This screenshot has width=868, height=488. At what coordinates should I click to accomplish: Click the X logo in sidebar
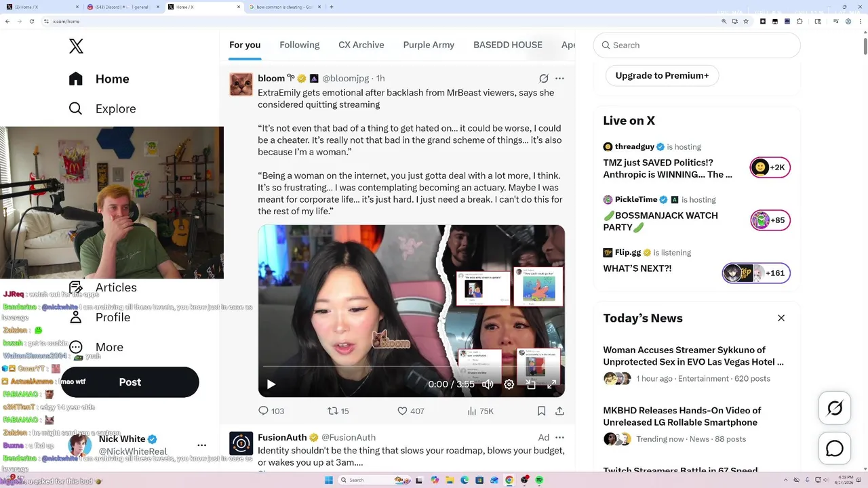coord(76,46)
